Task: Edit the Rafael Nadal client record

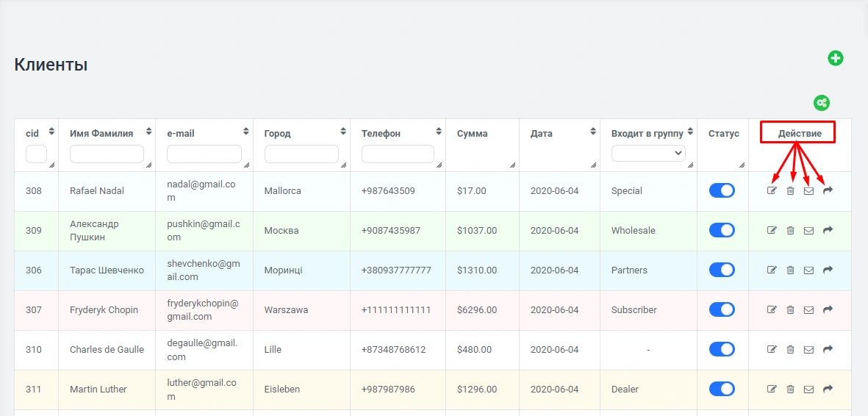Action: pos(772,191)
